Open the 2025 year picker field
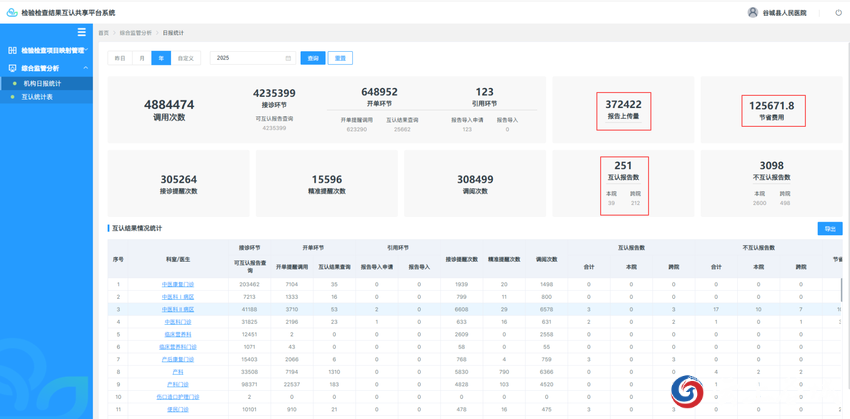 [x=248, y=58]
